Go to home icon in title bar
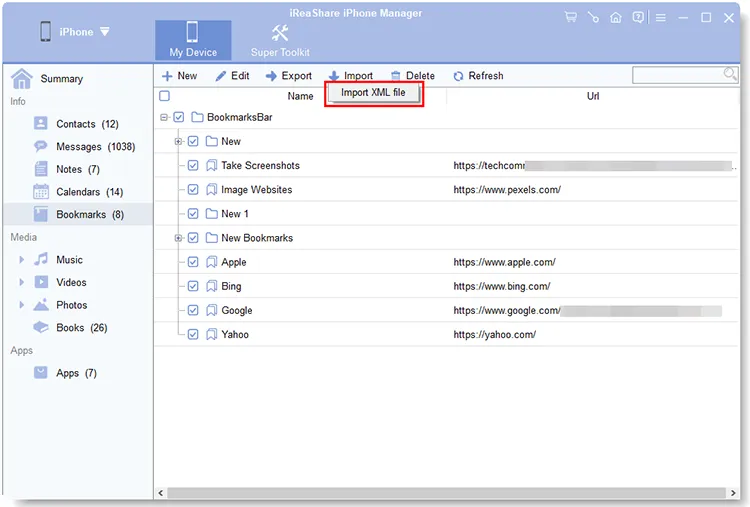Image resolution: width=750 pixels, height=507 pixels. coord(616,18)
